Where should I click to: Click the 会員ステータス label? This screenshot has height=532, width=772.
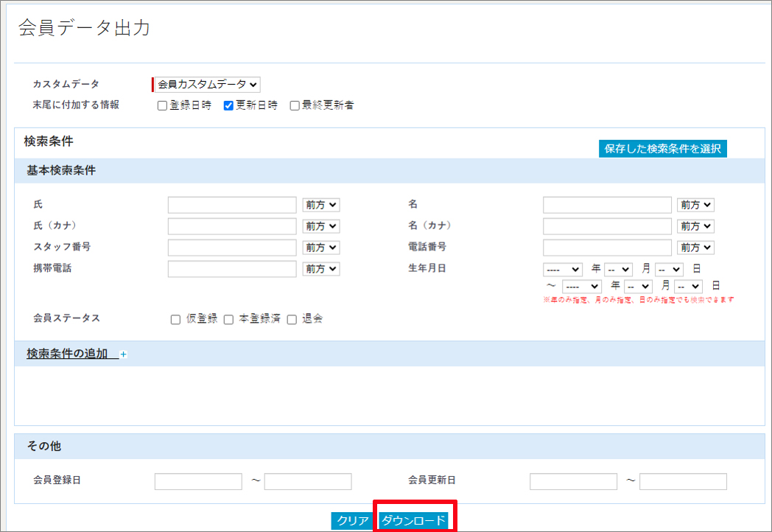click(x=66, y=318)
